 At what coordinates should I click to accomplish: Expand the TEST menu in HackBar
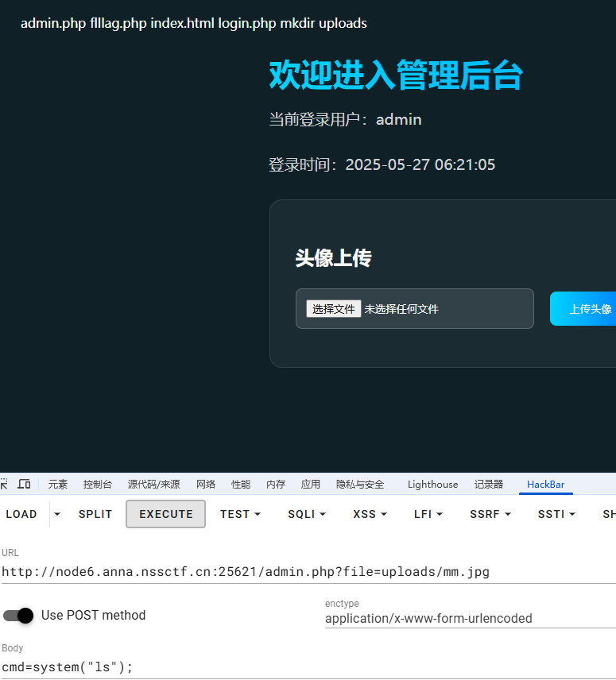(x=240, y=514)
